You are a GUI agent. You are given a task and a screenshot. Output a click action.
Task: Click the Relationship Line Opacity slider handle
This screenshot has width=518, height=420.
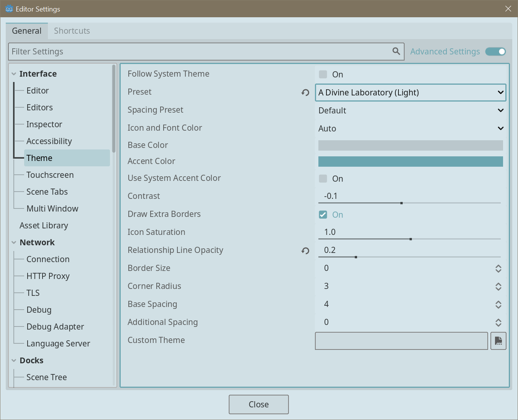[356, 257]
